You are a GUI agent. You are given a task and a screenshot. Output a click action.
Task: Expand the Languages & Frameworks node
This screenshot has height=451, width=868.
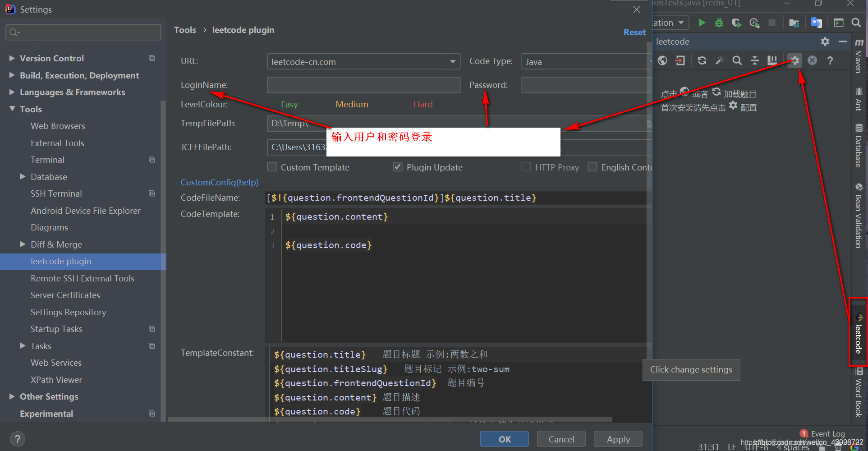pyautogui.click(x=12, y=92)
